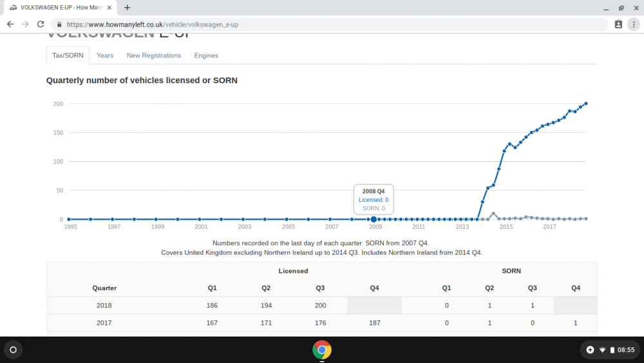Click the Licensed value 186
Image resolution: width=644 pixels, height=363 pixels.
[x=212, y=306]
